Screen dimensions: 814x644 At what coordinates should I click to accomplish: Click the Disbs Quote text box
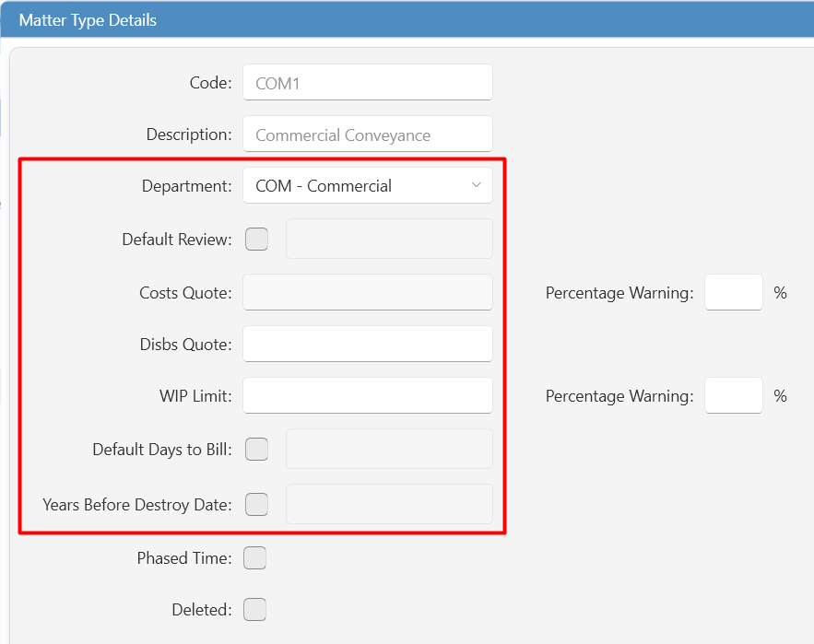coord(368,344)
